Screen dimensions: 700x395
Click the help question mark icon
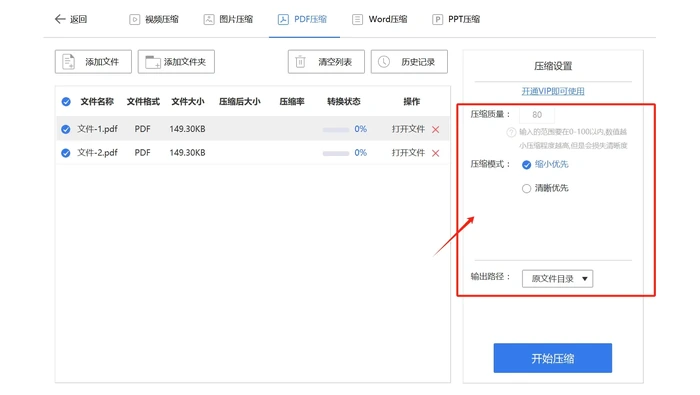[x=511, y=132]
